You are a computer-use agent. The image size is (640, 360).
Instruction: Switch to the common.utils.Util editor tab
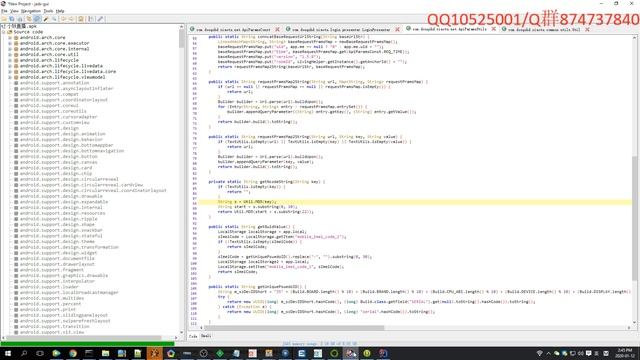tap(544, 29)
